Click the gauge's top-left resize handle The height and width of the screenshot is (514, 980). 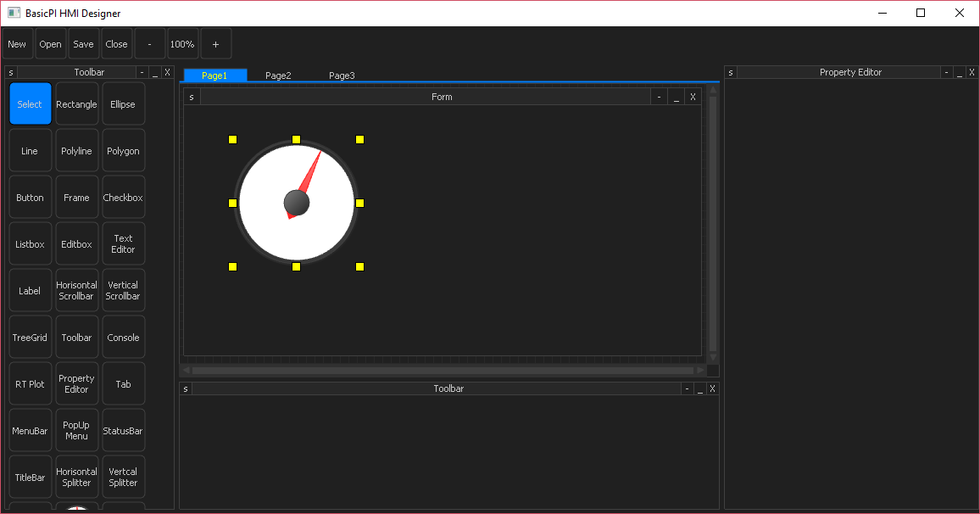(x=232, y=139)
